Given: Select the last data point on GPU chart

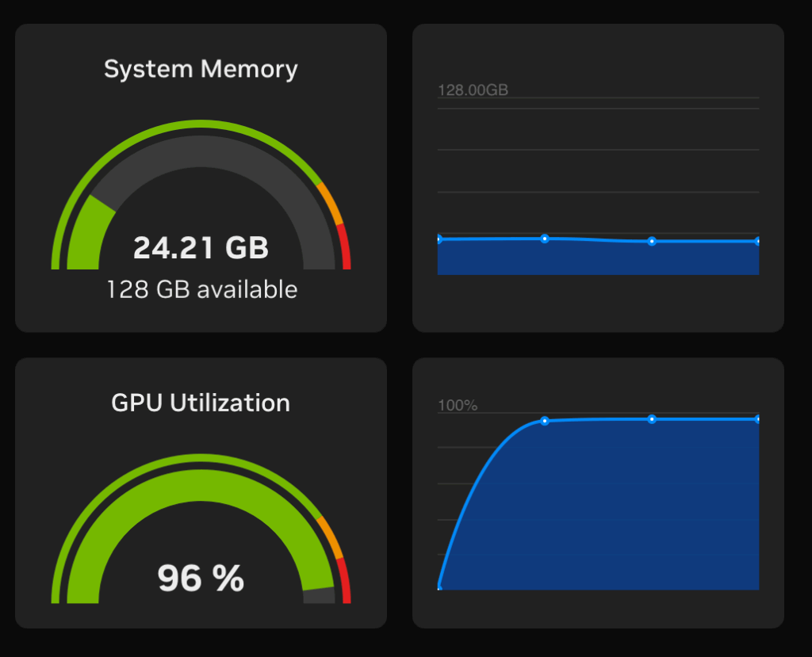Looking at the screenshot, I should (757, 419).
